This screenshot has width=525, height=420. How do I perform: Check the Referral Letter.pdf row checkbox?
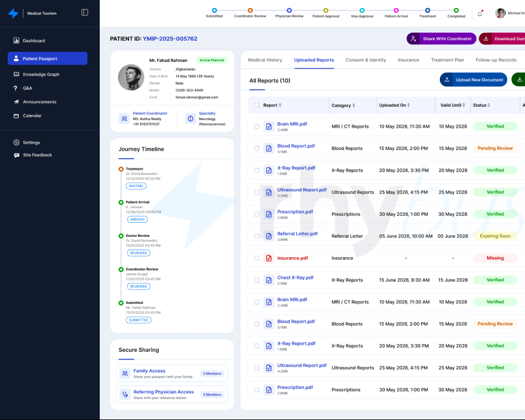pos(257,236)
